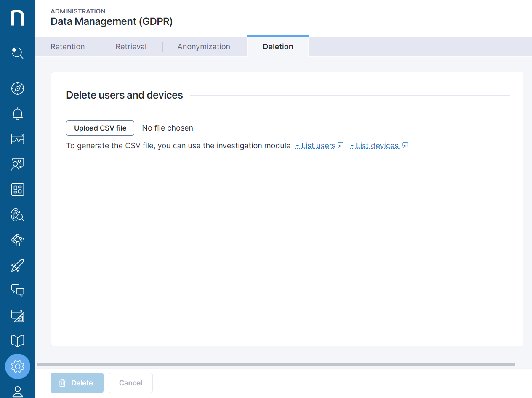The width and height of the screenshot is (532, 398).
Task: Open the dashboards grid icon
Action: click(17, 190)
